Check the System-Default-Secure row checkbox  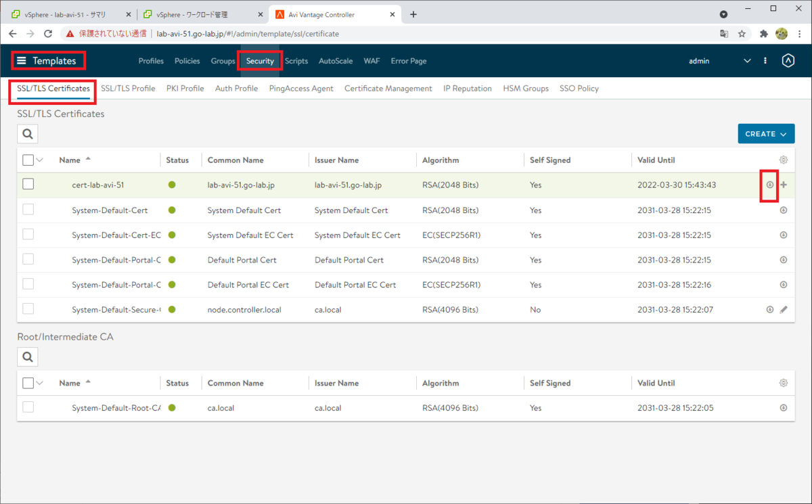(28, 308)
